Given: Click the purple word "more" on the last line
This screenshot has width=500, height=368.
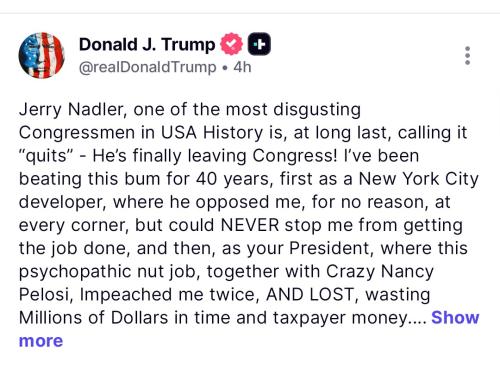Looking at the screenshot, I should point(41,341).
